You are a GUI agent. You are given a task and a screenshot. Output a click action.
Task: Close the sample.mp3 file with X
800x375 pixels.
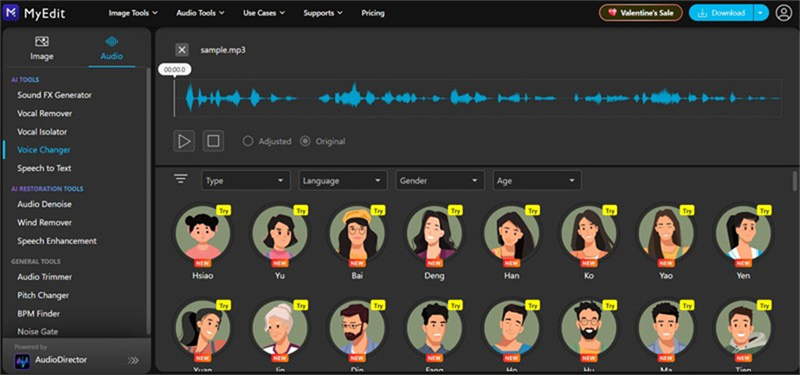pos(182,50)
